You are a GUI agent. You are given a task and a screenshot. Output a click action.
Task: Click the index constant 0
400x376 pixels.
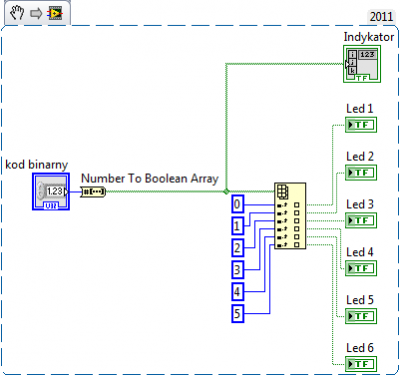coord(238,204)
